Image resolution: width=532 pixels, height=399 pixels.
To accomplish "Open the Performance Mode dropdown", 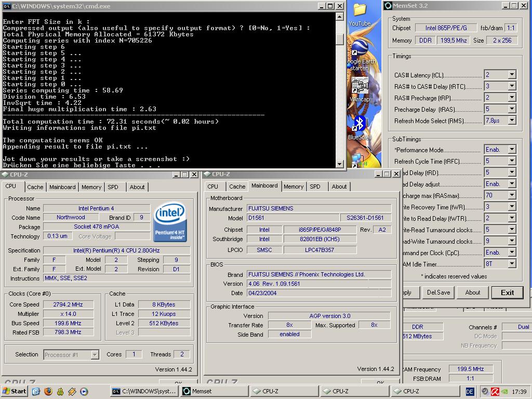I will 512,150.
